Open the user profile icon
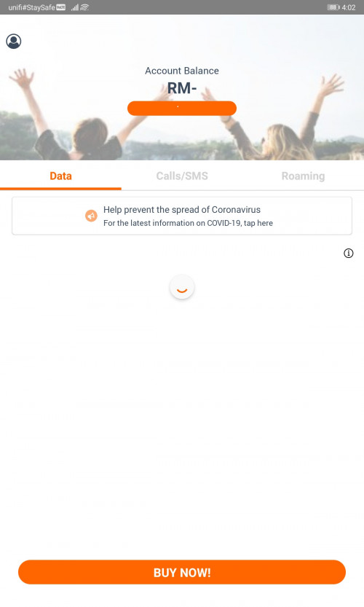 pos(14,41)
